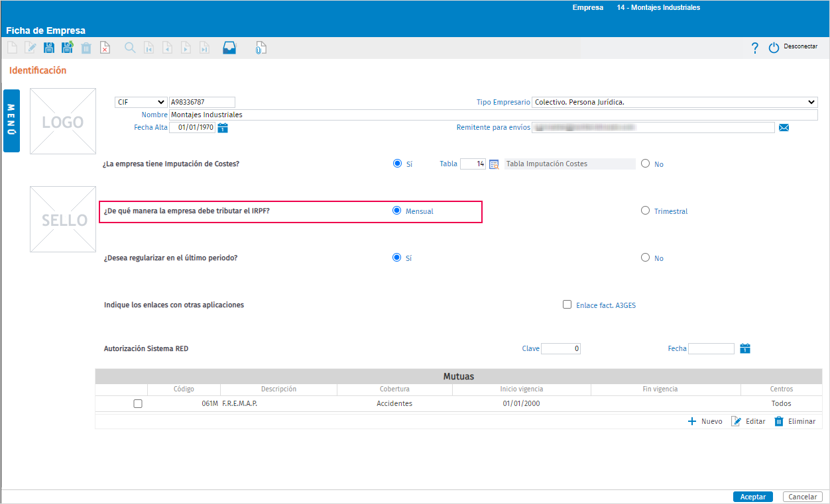Viewport: 830px width, 504px height.
Task: Go to the next record icon
Action: [x=186, y=48]
